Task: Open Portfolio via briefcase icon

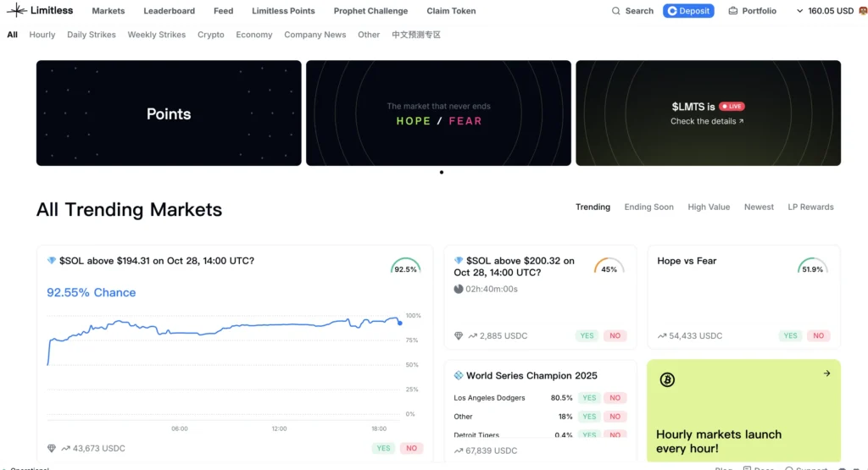Action: 733,11
